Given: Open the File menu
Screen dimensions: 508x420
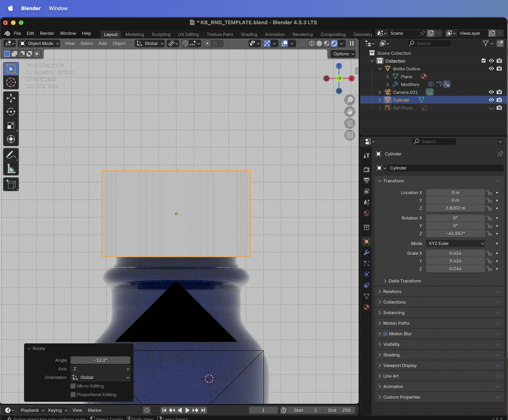Looking at the screenshot, I should (x=17, y=33).
